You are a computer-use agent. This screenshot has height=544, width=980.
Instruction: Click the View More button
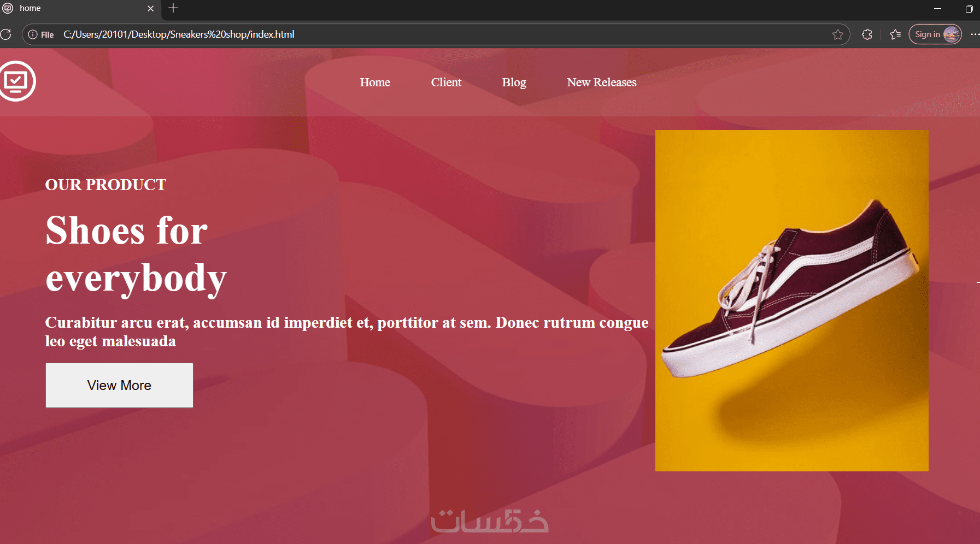(119, 385)
